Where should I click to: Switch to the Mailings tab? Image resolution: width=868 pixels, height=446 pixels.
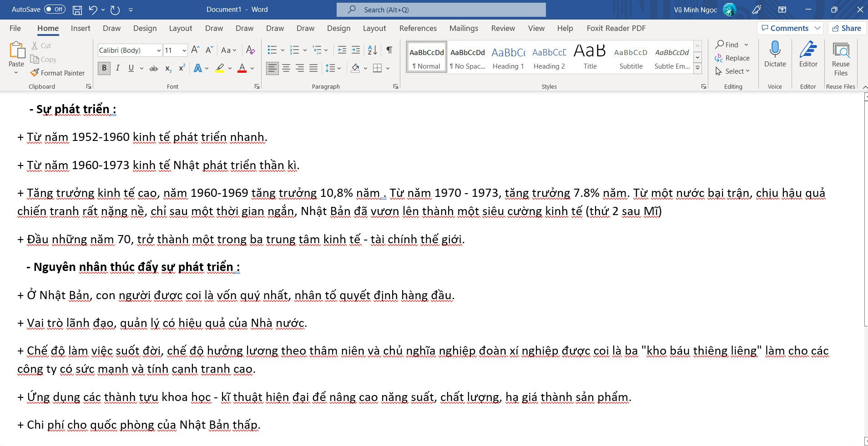pos(464,28)
